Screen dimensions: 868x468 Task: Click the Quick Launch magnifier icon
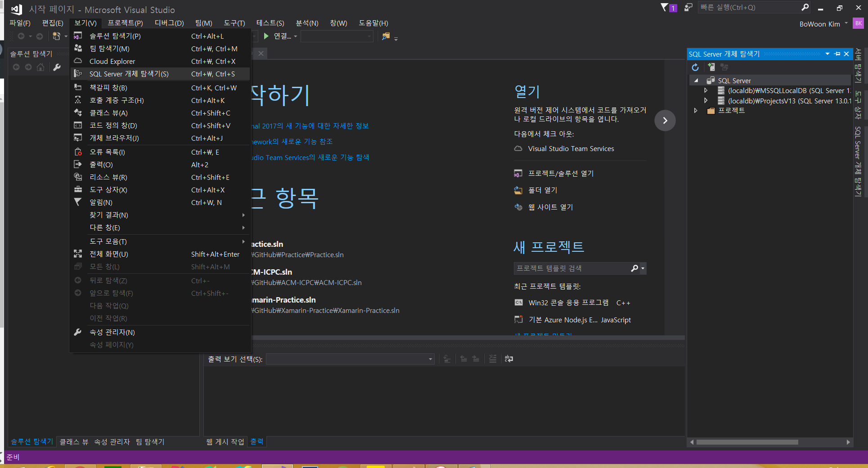tap(805, 7)
